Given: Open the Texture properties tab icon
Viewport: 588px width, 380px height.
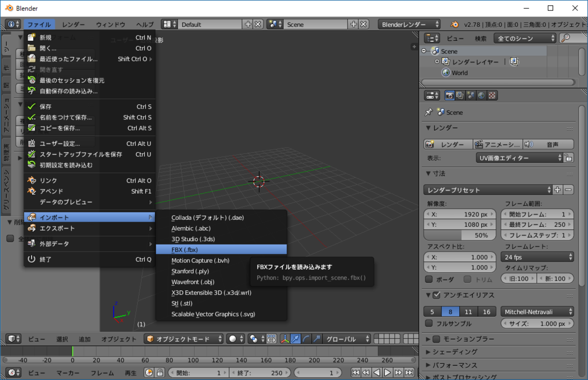Looking at the screenshot, I should click(x=492, y=95).
